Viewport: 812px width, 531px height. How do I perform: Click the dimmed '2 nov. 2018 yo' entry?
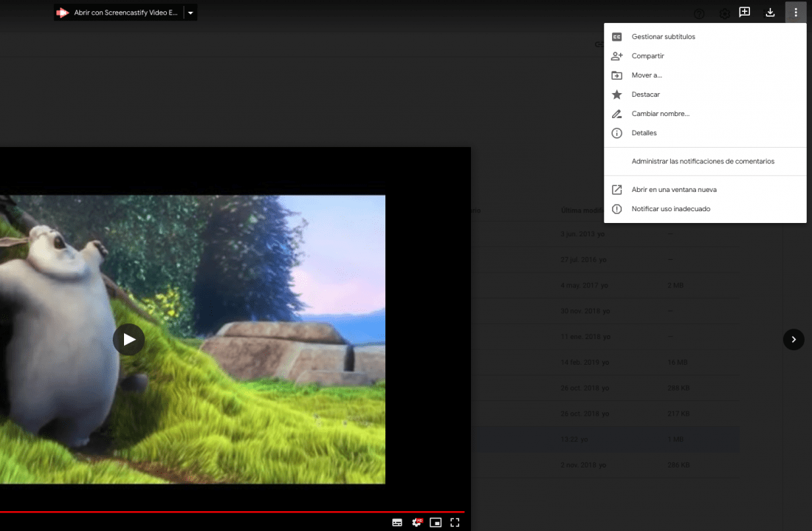tap(583, 465)
